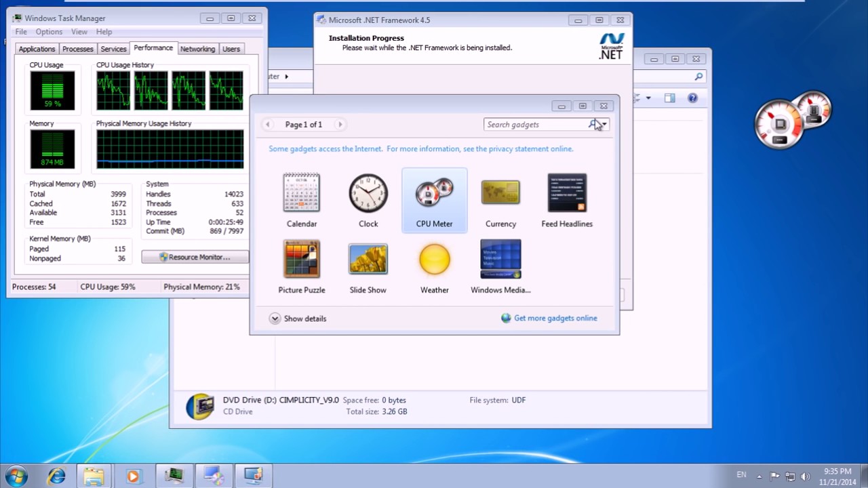Switch to the Task Manager taskbar button
The width and height of the screenshot is (868, 488).
(x=174, y=476)
